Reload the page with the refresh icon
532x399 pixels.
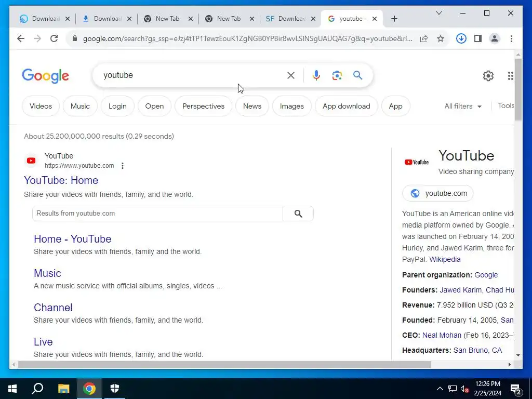(54, 38)
